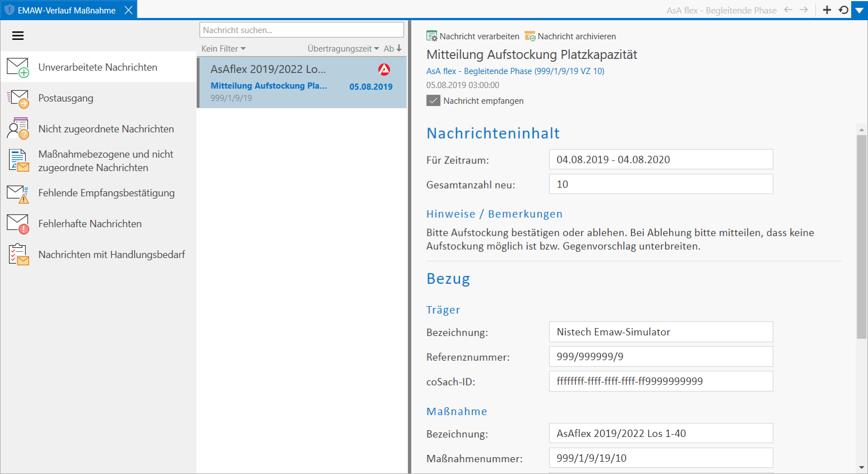
Task: Toggle the Ab sort direction arrow
Action: pyautogui.click(x=399, y=49)
